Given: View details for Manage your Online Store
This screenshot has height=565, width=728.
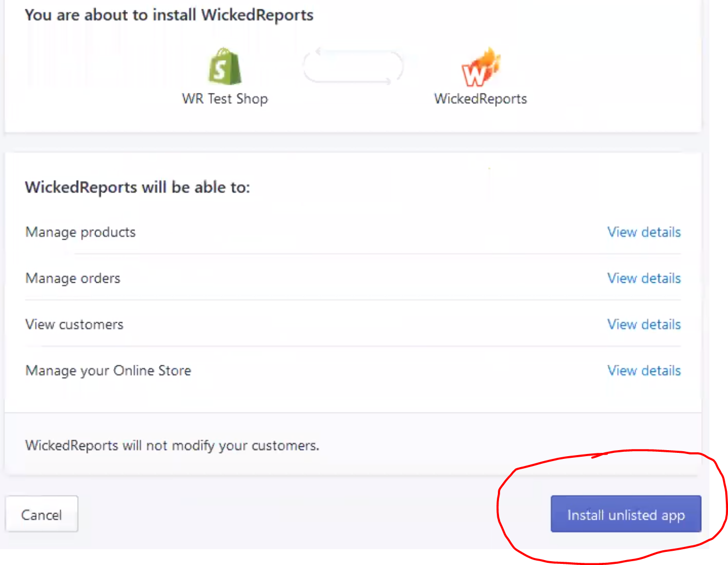Looking at the screenshot, I should pyautogui.click(x=644, y=370).
